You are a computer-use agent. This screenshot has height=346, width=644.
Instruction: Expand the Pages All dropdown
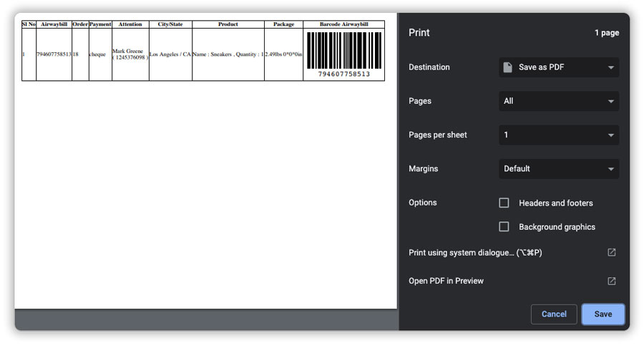pos(559,101)
